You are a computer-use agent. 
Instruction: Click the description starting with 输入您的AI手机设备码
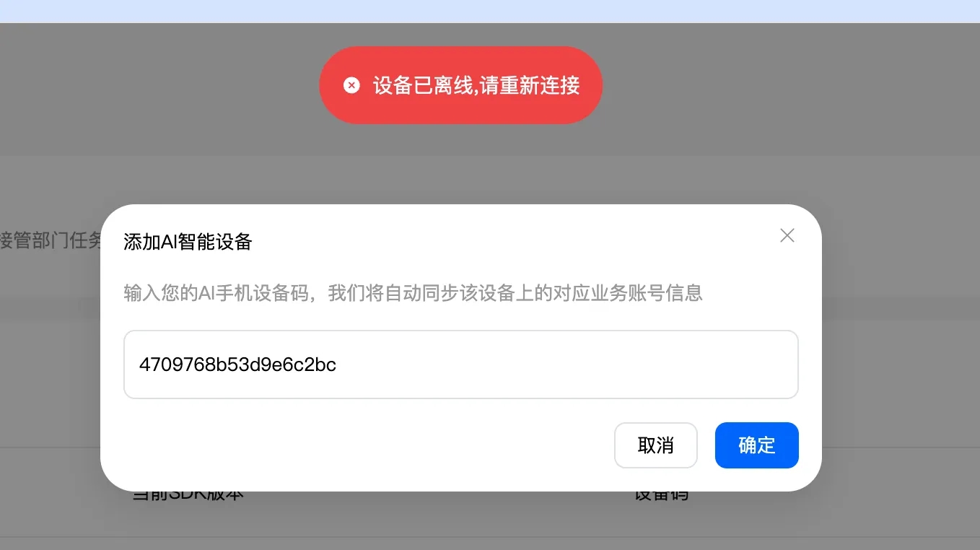[x=413, y=293]
